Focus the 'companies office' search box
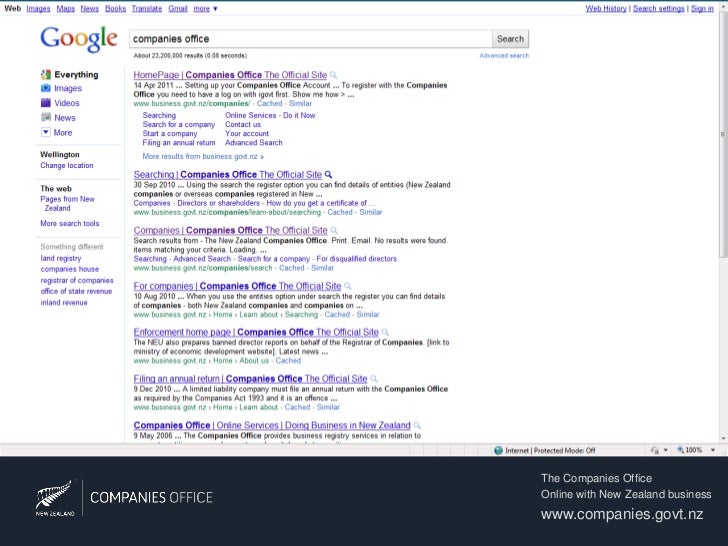This screenshot has width=728, height=546. click(311, 39)
